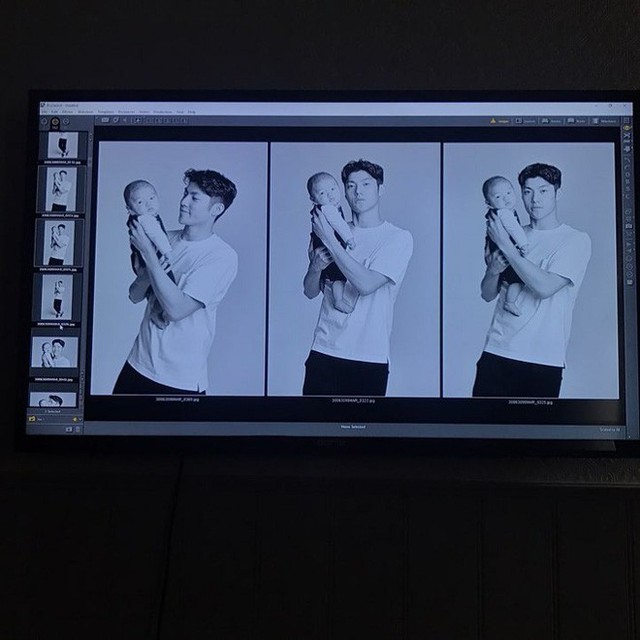Select the right photo in the main view

pos(530,267)
